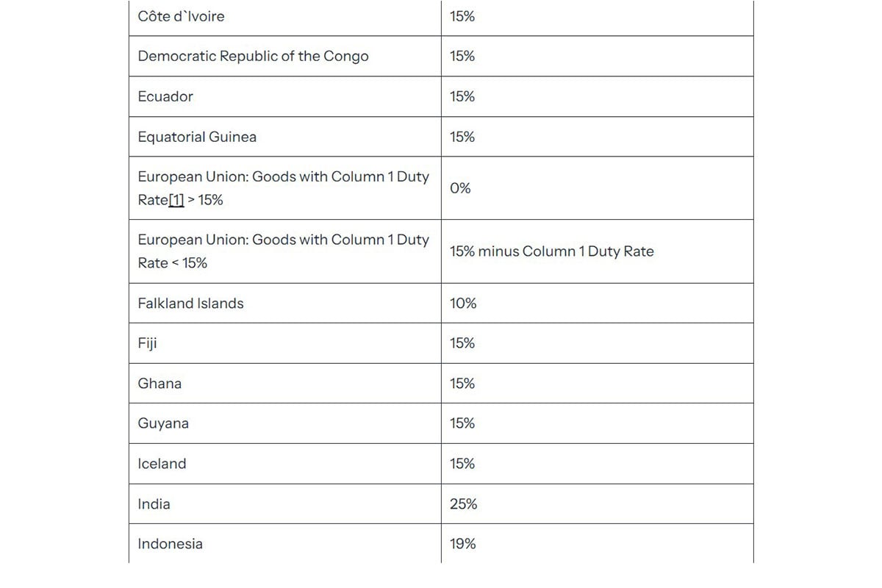Click the 'Rate < 15%' European Union cell

click(x=285, y=251)
